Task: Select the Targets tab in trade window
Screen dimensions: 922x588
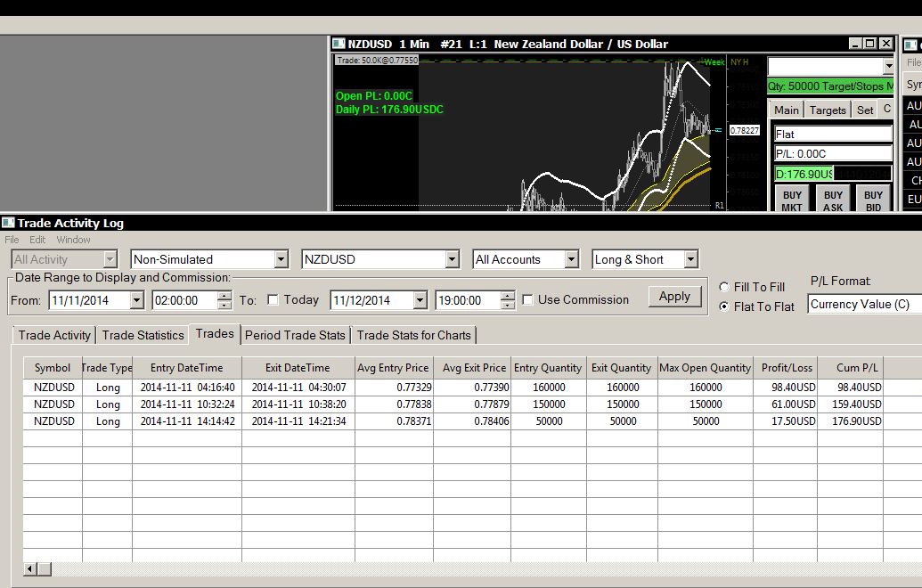Action: 828,110
